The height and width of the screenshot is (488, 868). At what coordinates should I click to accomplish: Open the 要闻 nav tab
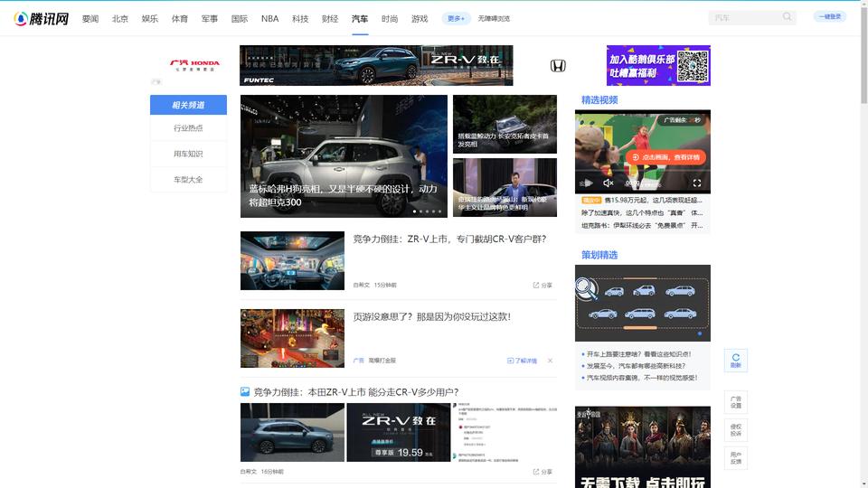(x=90, y=18)
